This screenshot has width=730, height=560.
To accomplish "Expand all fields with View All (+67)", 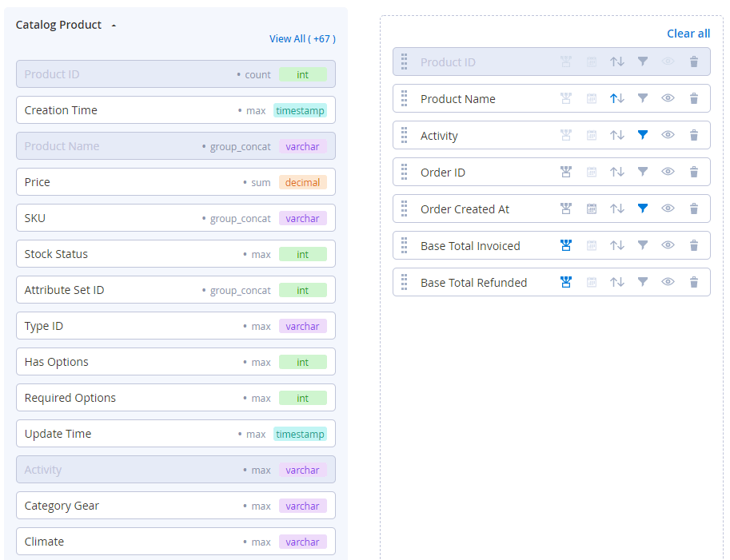I will 302,38.
